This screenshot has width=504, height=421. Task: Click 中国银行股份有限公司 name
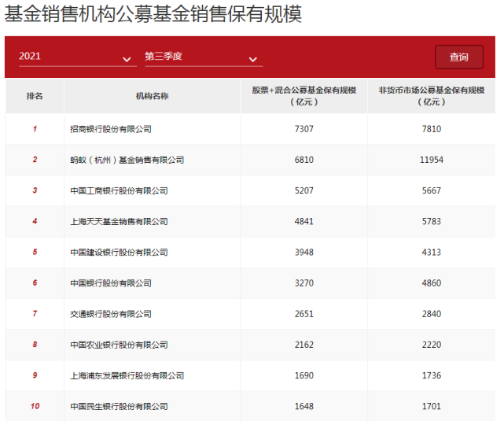point(111,283)
